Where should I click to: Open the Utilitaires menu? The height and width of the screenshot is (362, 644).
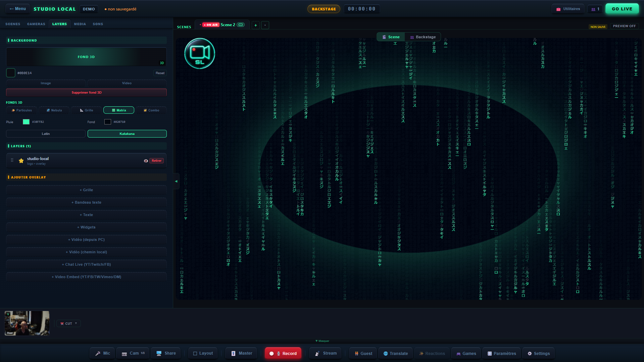(x=568, y=9)
